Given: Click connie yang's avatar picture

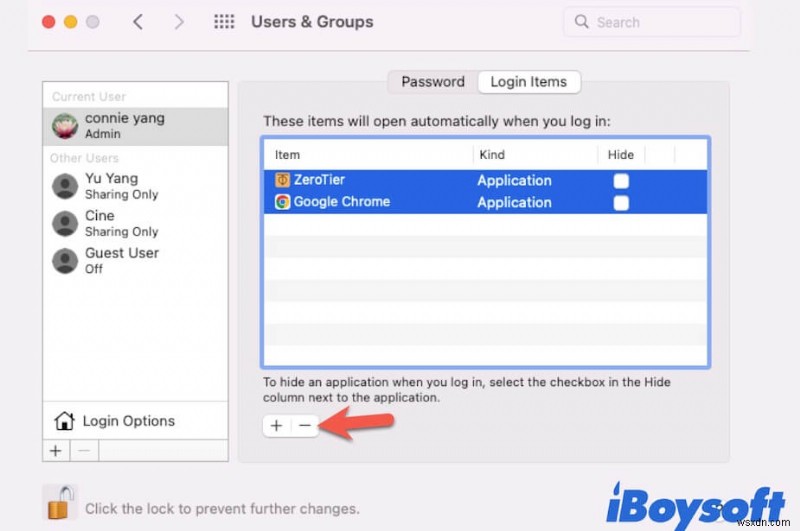Looking at the screenshot, I should pyautogui.click(x=66, y=126).
